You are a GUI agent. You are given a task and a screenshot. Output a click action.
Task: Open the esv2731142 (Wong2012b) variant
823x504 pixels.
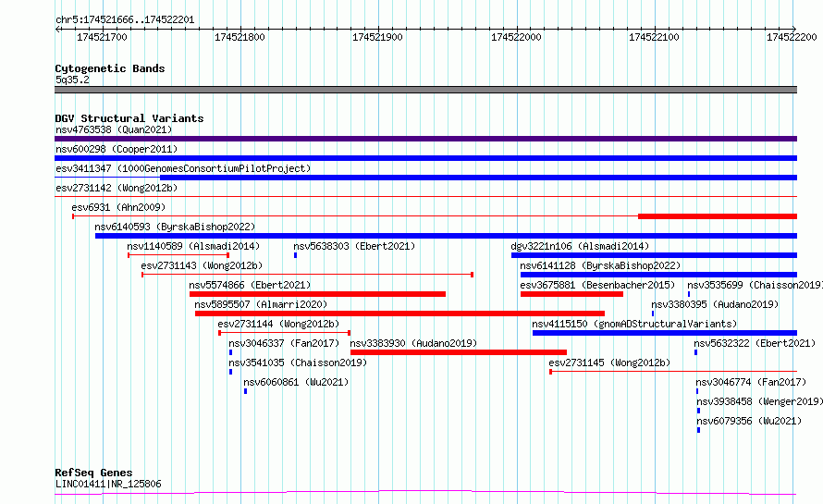click(x=117, y=188)
